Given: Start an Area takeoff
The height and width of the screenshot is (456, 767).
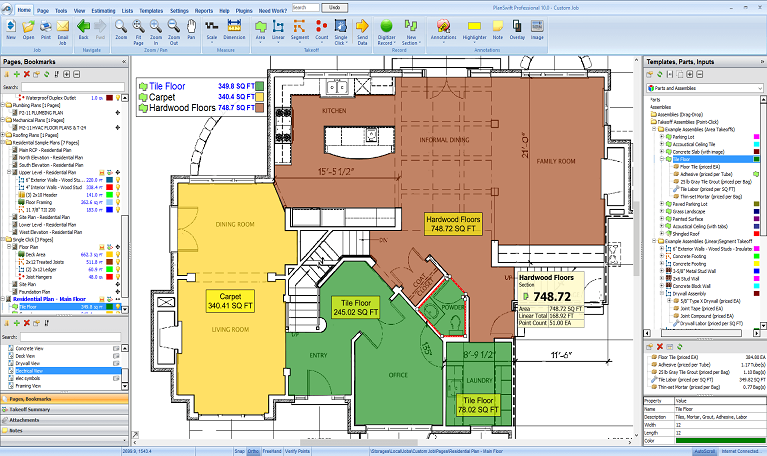Looking at the screenshot, I should (261, 30).
